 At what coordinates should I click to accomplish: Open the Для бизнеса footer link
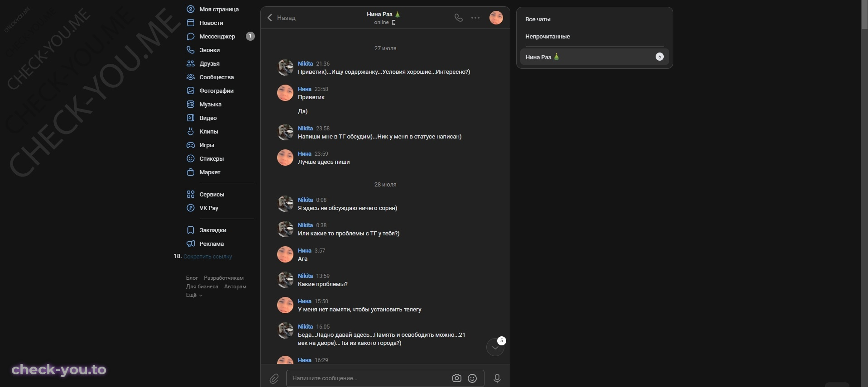pos(202,287)
